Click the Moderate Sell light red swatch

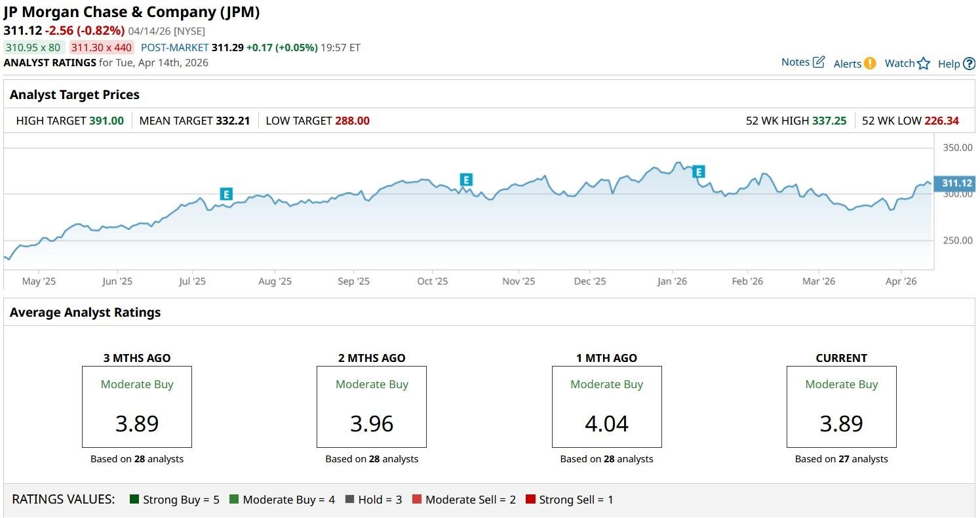click(x=417, y=500)
